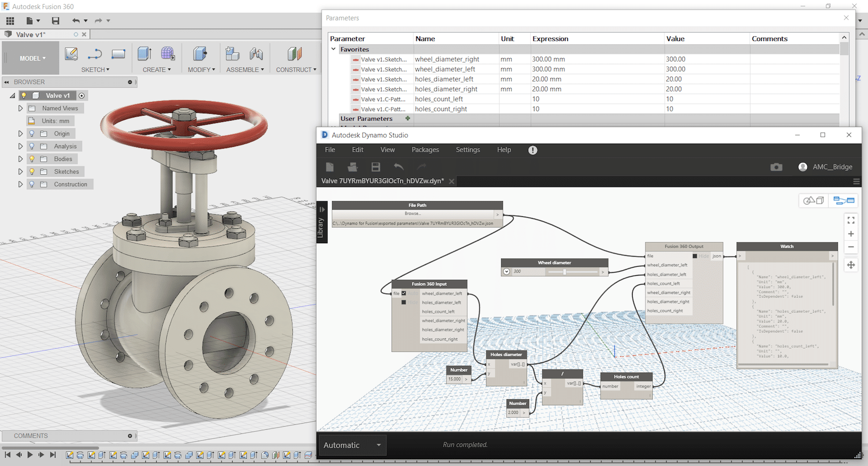Toggle visibility bulb of Bodies folder
This screenshot has height=466, width=868.
point(32,159)
